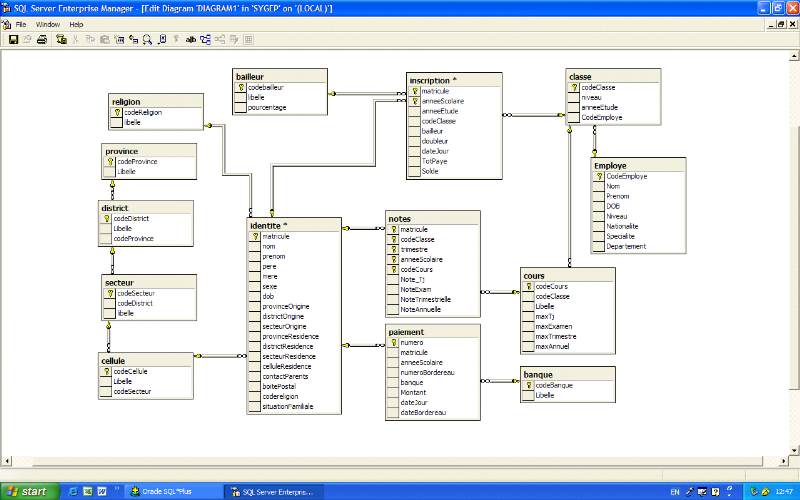Click the EN language indicator in tray

pyautogui.click(x=674, y=492)
